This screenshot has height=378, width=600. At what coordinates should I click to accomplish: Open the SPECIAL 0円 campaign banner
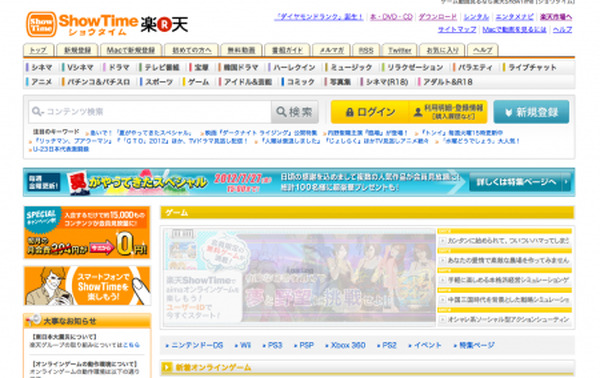click(x=87, y=233)
